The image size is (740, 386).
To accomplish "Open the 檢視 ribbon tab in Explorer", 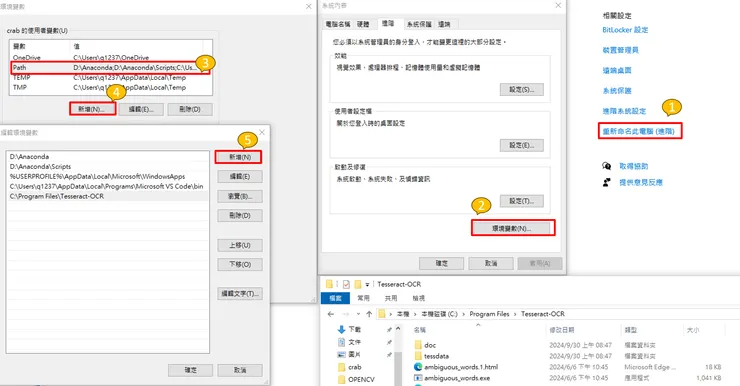I will [x=419, y=298].
